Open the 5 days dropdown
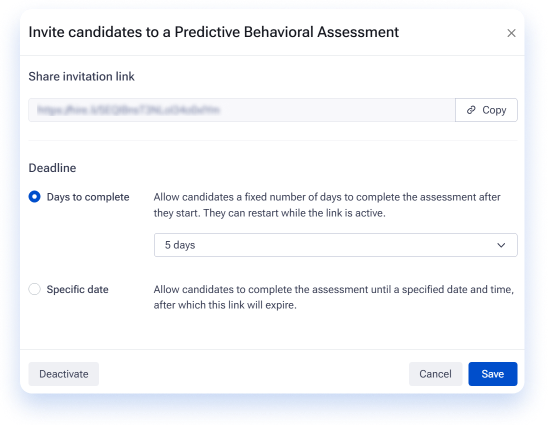The height and width of the screenshot is (425, 549). pos(335,245)
